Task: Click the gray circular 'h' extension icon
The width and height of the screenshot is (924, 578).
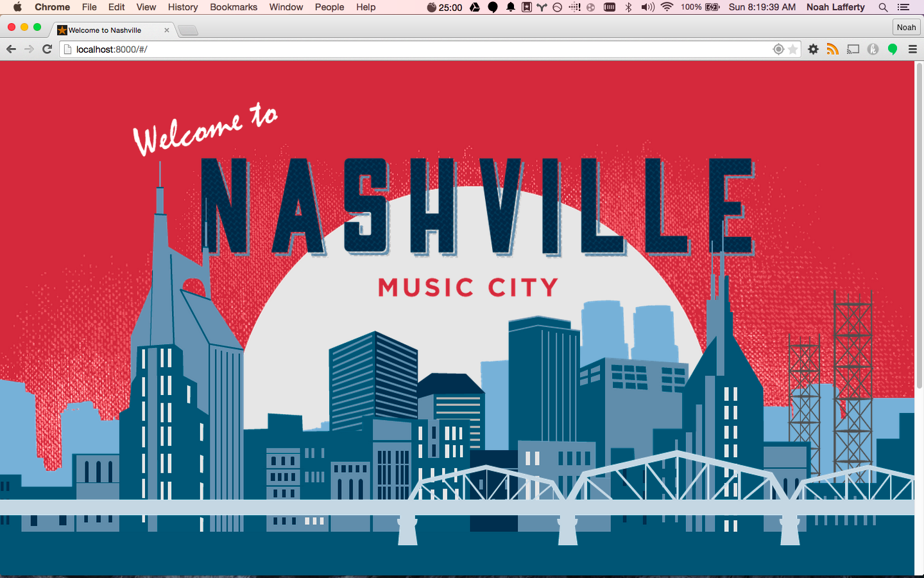Action: point(873,49)
